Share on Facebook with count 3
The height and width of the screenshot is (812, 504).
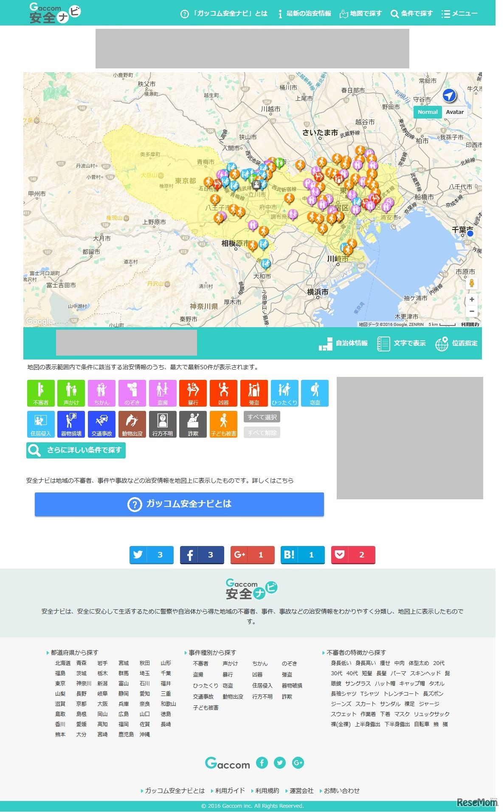202,555
